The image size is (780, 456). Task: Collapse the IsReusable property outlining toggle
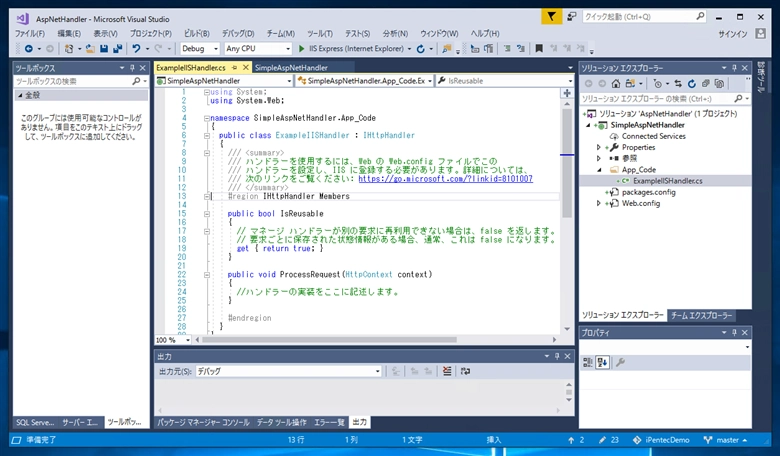click(206, 214)
